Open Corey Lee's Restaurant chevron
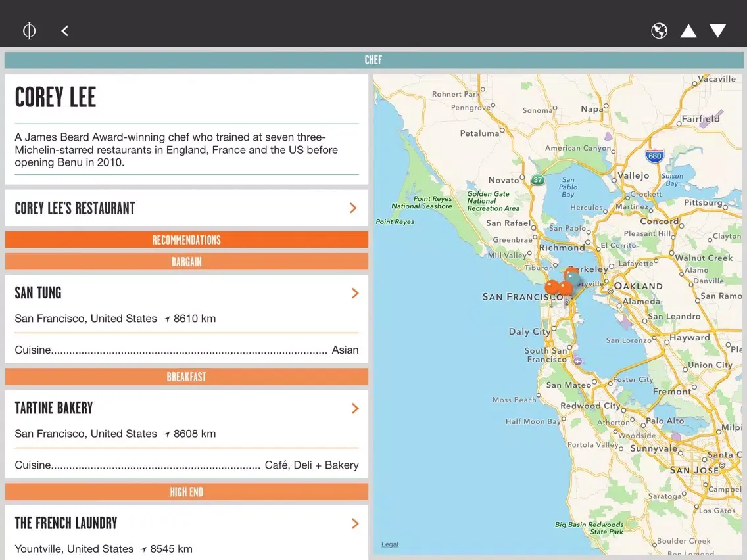 coord(353,208)
